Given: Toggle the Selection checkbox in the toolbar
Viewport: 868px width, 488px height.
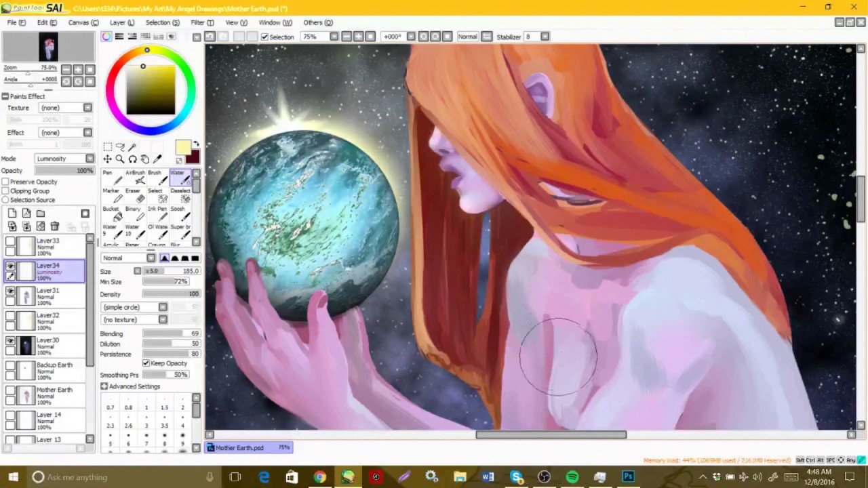Looking at the screenshot, I should coord(264,37).
